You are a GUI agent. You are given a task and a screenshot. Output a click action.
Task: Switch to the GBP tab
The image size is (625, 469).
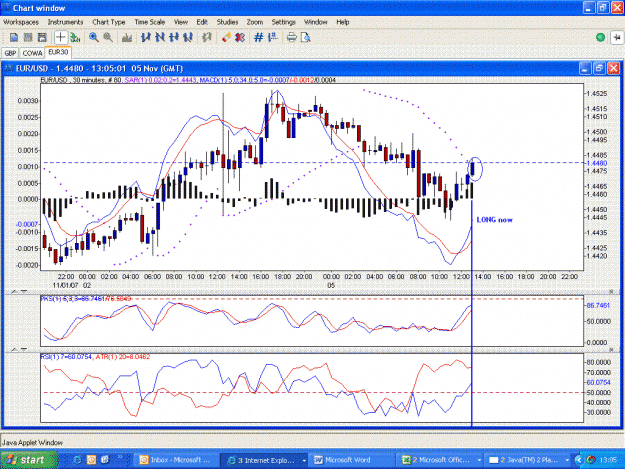click(x=10, y=53)
